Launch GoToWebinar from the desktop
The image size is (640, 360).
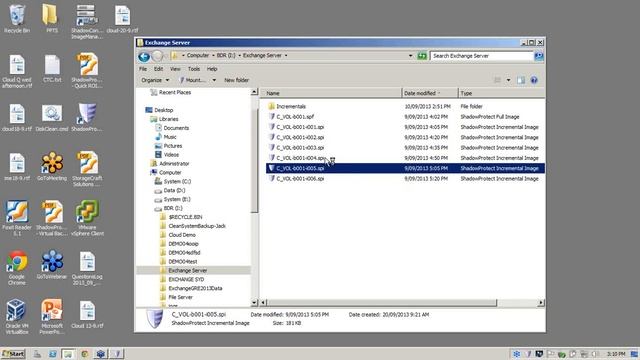click(x=52, y=264)
